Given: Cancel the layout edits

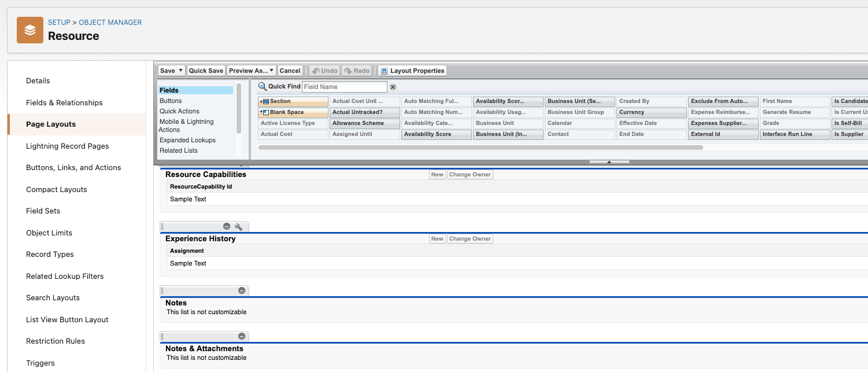Looking at the screenshot, I should [290, 71].
